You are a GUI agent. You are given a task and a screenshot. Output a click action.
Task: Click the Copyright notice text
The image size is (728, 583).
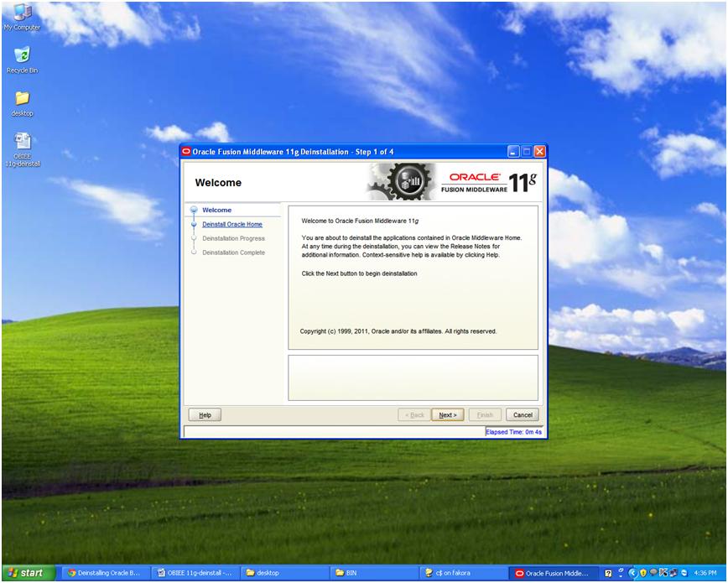pyautogui.click(x=398, y=331)
